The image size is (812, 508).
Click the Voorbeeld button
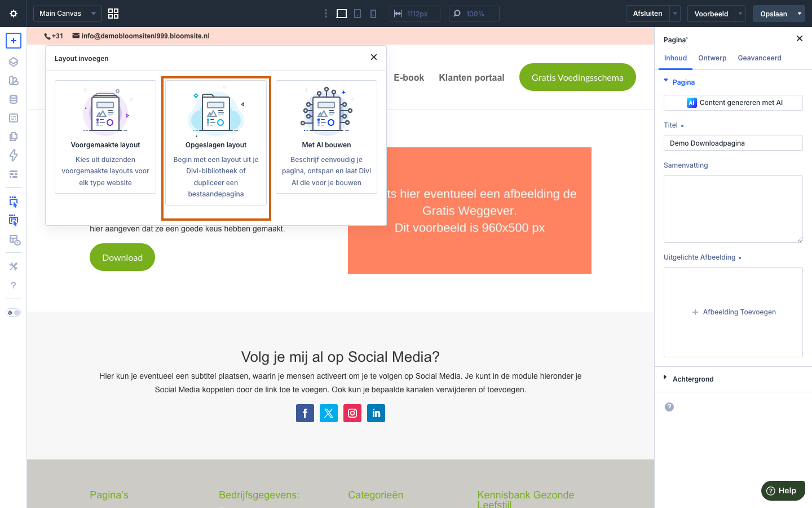(x=711, y=14)
